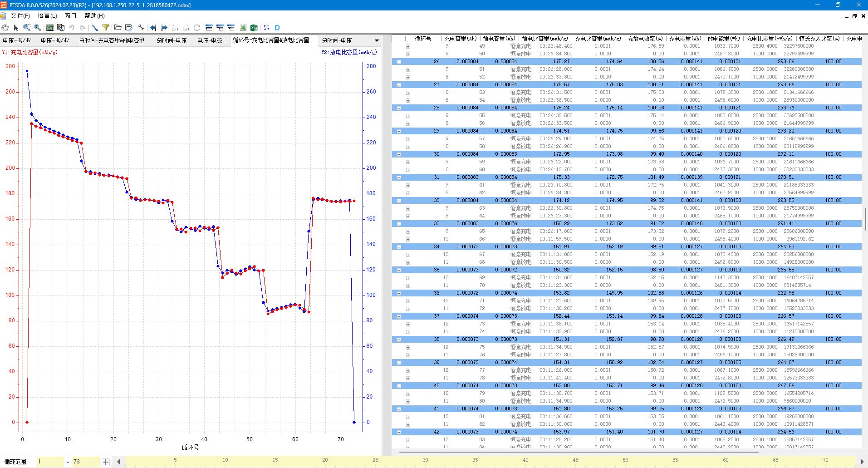868x468 pixels.
Task: Expand step row number 75
Action: click(408, 347)
